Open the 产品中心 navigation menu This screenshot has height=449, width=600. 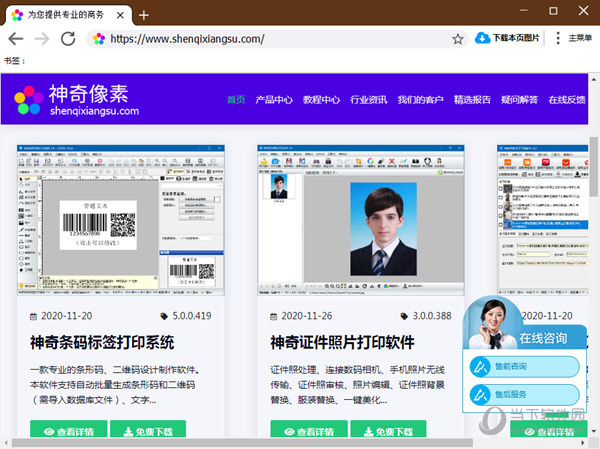click(274, 100)
